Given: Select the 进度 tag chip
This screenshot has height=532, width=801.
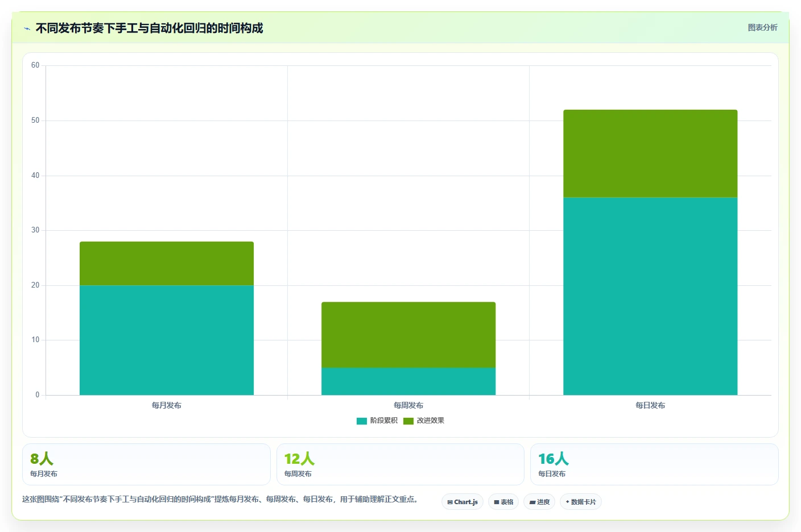Looking at the screenshot, I should (539, 502).
